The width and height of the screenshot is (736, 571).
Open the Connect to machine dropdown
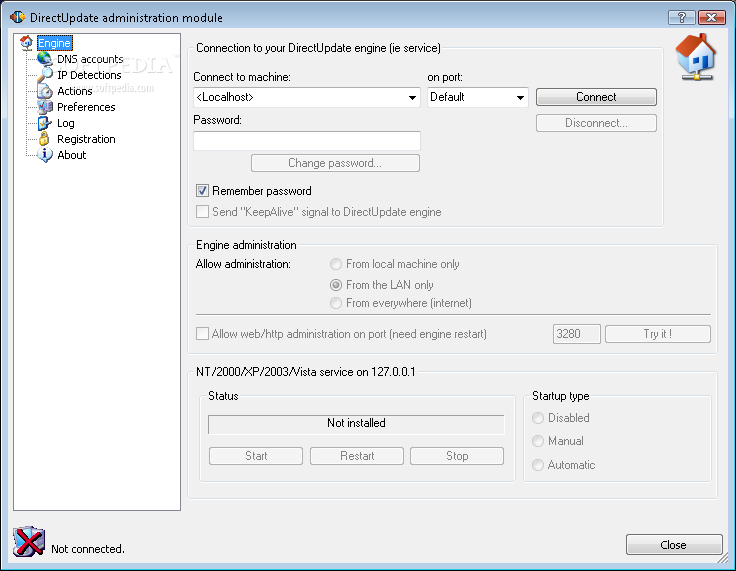point(412,98)
